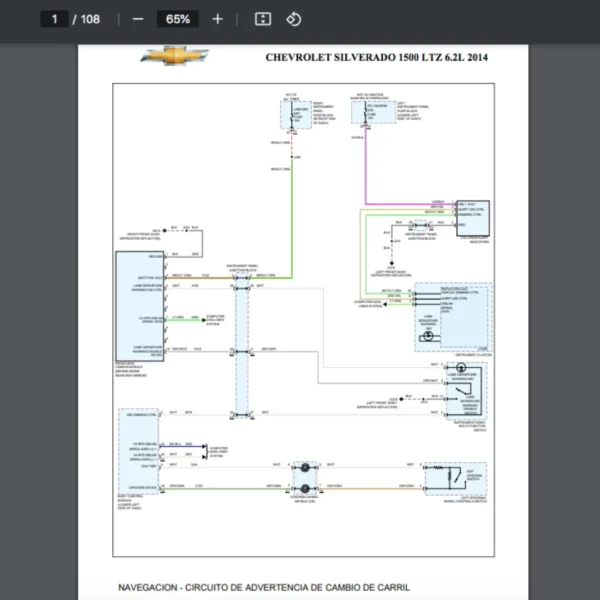Screen dimensions: 600x600
Task: Rotate the document with the rotate icon
Action: (293, 19)
